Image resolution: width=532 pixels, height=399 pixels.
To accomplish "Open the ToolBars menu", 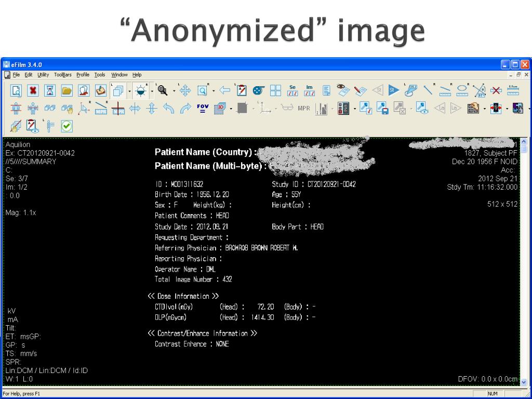I will [63, 75].
